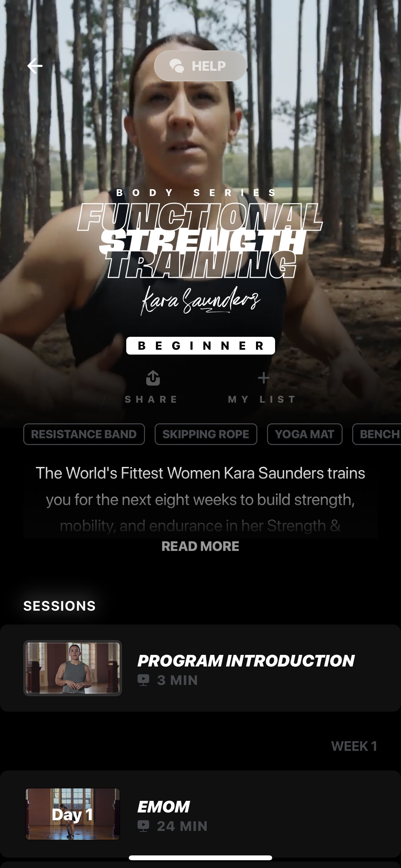This screenshot has height=868, width=401.
Task: Tap the Beginner level badge
Action: [x=200, y=346]
